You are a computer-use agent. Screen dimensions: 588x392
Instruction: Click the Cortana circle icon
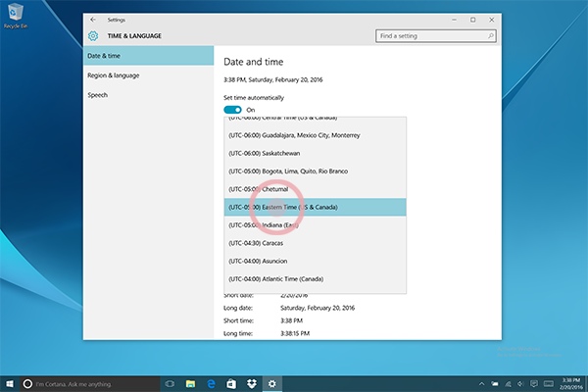pyautogui.click(x=27, y=384)
